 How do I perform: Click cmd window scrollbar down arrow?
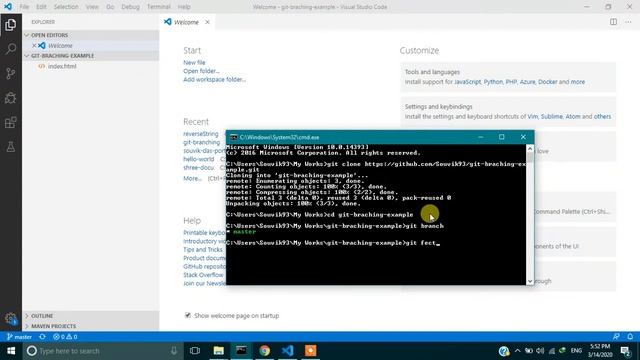pos(530,281)
